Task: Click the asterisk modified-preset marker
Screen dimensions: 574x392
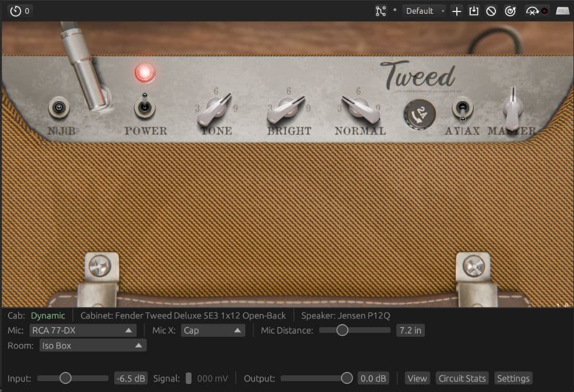Action: [x=395, y=10]
